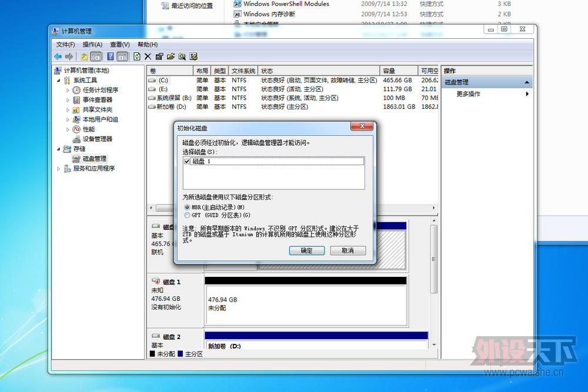The height and width of the screenshot is (392, 588).
Task: Toggle the console tree pane icon
Action: [x=96, y=56]
